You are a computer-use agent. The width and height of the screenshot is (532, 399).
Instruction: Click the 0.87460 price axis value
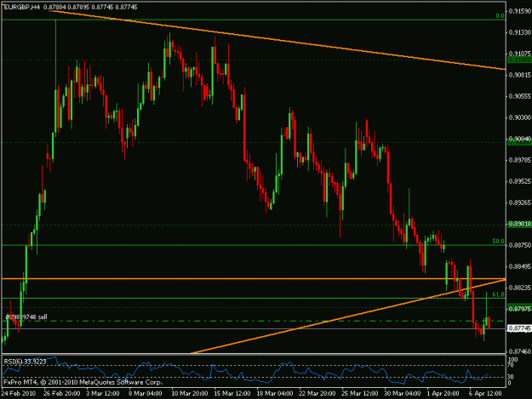click(x=520, y=352)
